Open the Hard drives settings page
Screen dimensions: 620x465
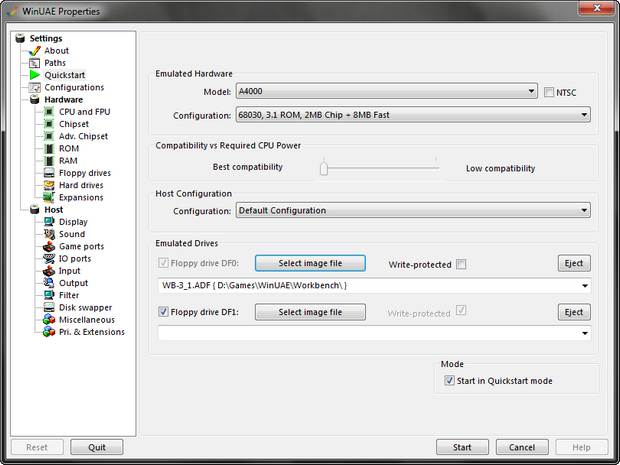(x=81, y=185)
